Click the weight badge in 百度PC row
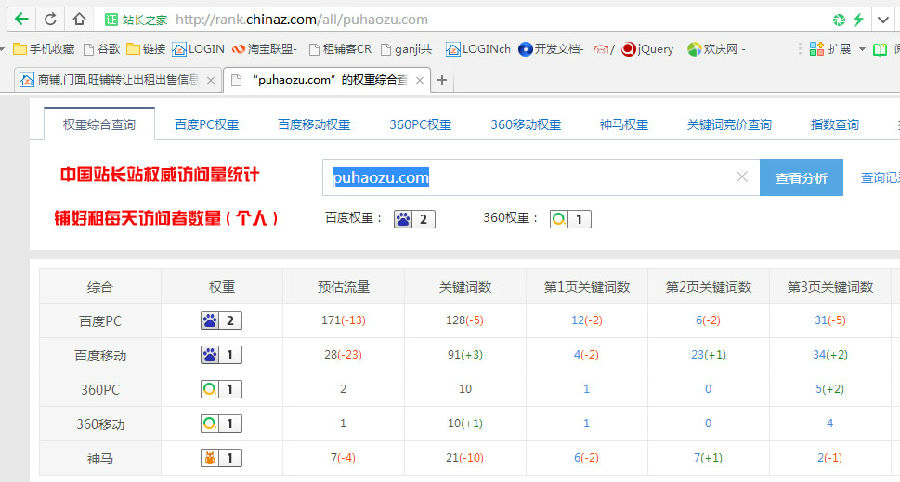This screenshot has height=482, width=900. pos(221,320)
